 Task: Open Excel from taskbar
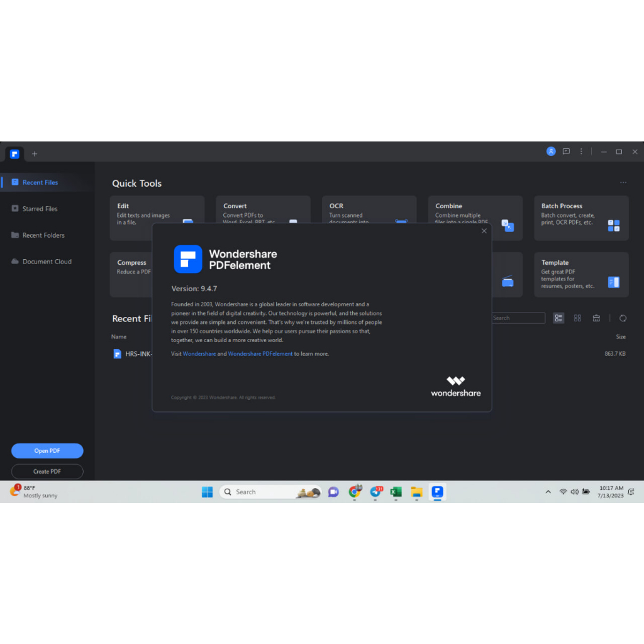pos(396,492)
